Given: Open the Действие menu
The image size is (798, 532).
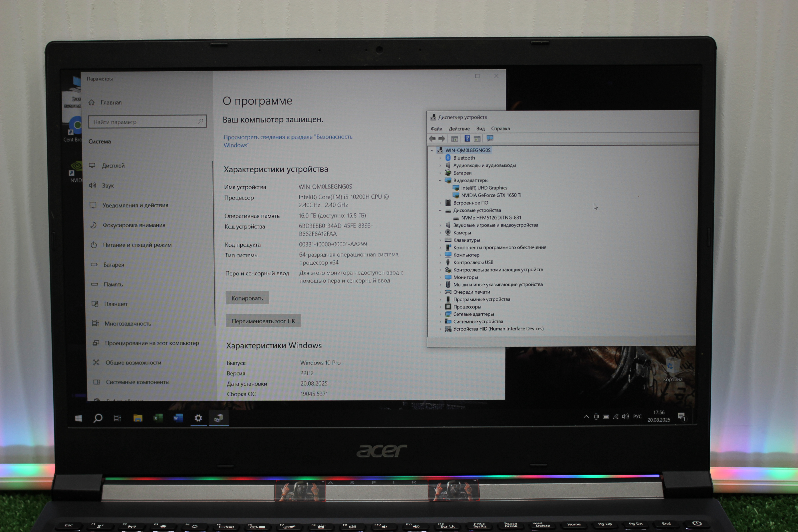Looking at the screenshot, I should [459, 129].
